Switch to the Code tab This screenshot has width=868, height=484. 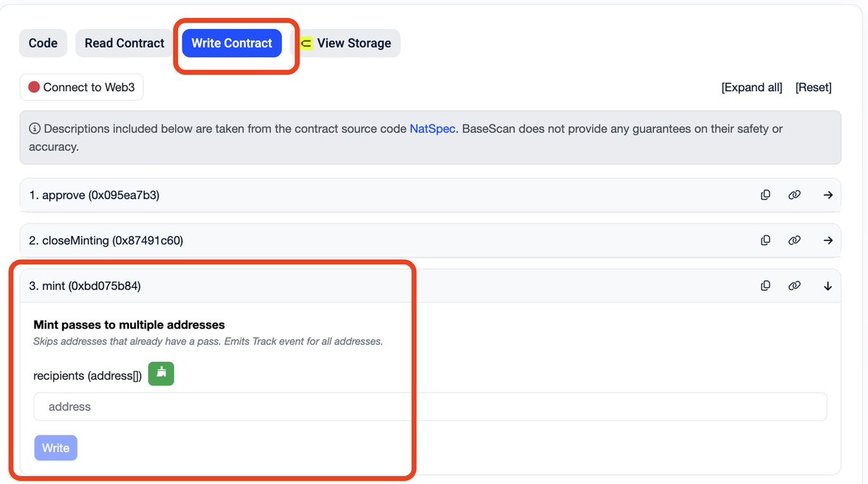[x=43, y=43]
